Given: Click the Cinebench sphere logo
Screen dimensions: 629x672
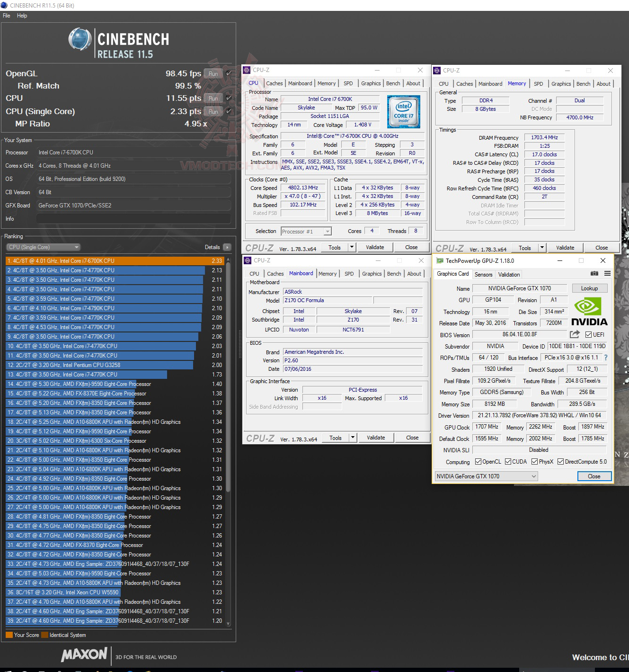Looking at the screenshot, I should [x=80, y=39].
